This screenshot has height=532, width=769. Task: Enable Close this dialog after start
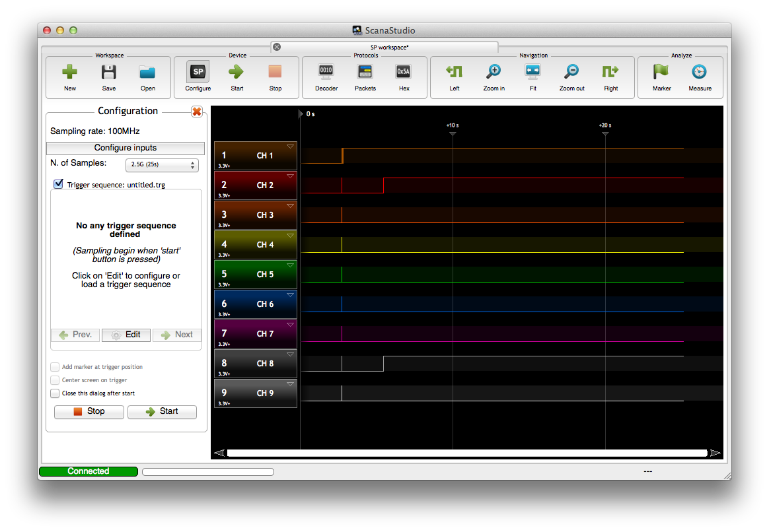tap(55, 393)
